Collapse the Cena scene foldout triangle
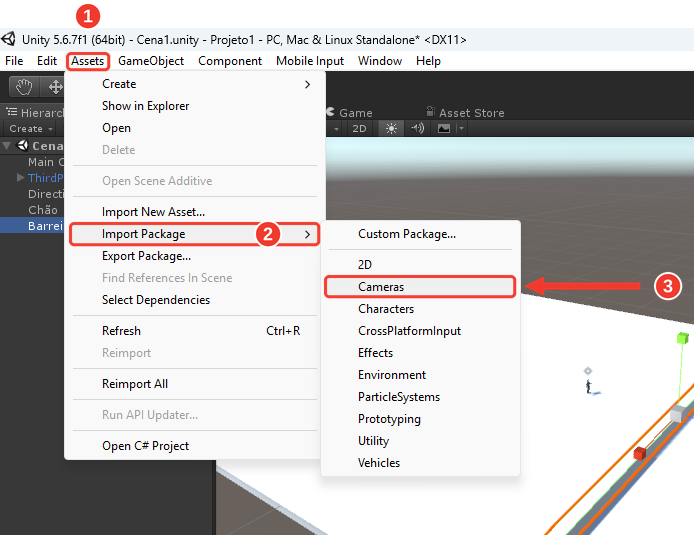Screen dimensions: 694x535 click(7, 145)
